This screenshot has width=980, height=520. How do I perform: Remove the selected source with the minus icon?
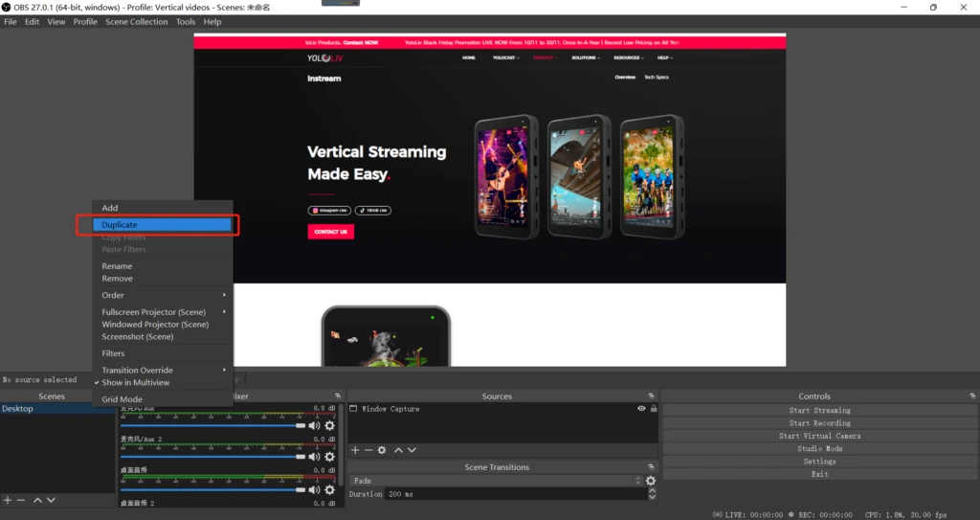[368, 450]
